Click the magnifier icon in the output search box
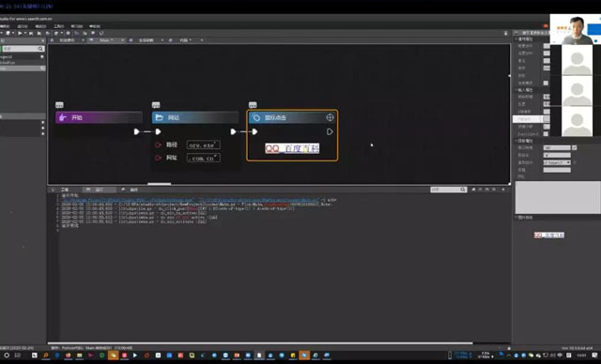The image size is (601, 364). coord(463,190)
